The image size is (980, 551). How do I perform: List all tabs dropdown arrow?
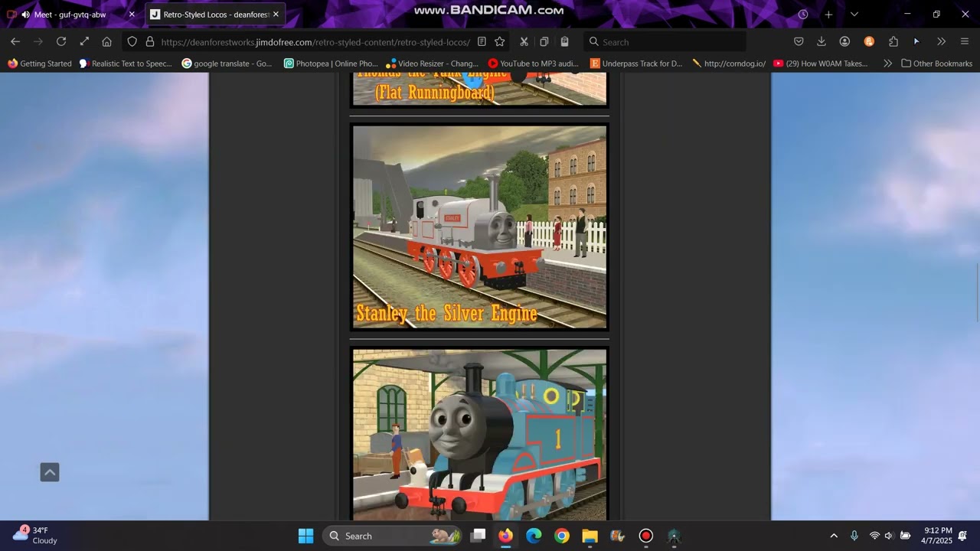click(854, 14)
